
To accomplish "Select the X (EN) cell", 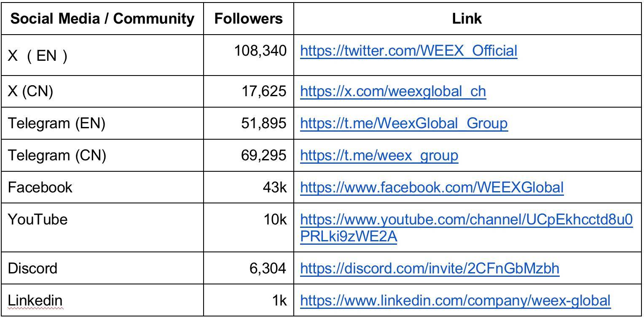I will tap(102, 55).
